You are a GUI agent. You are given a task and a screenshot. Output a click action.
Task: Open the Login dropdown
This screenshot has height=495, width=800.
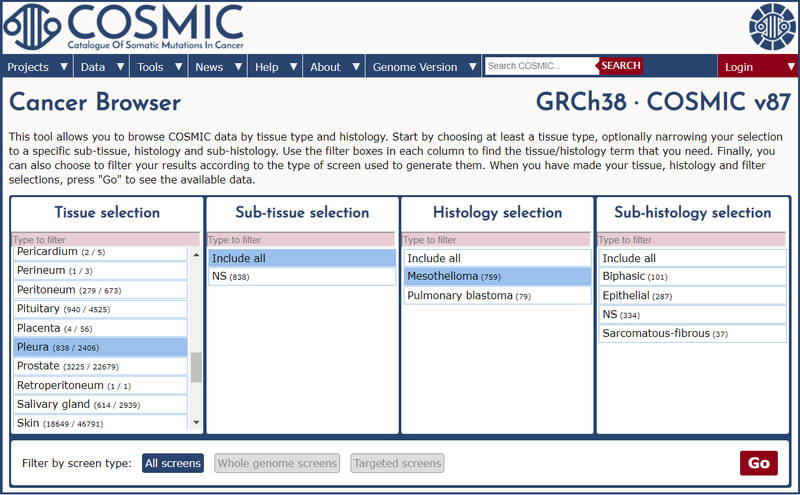[x=757, y=67]
